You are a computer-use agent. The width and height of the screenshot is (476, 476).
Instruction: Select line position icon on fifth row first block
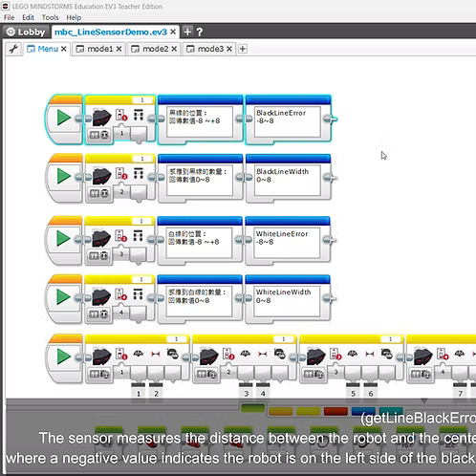tap(138, 354)
